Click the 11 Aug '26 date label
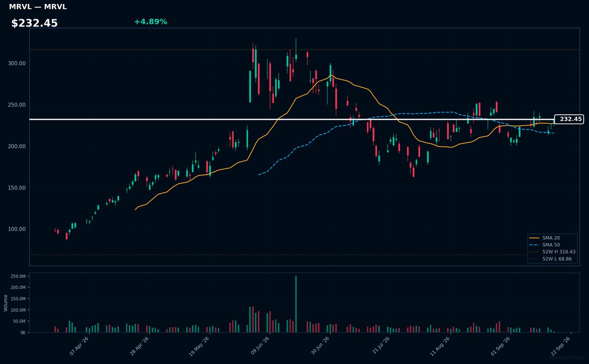The height and width of the screenshot is (364, 589). point(440,345)
